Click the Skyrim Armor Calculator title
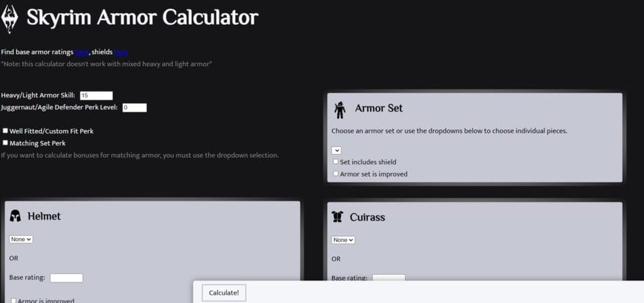This screenshot has height=303, width=644. click(x=142, y=18)
